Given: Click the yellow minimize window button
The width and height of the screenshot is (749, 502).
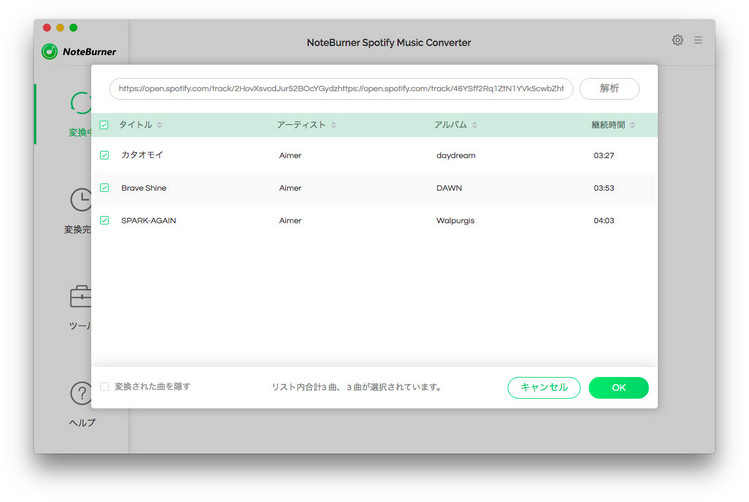Looking at the screenshot, I should click(60, 28).
